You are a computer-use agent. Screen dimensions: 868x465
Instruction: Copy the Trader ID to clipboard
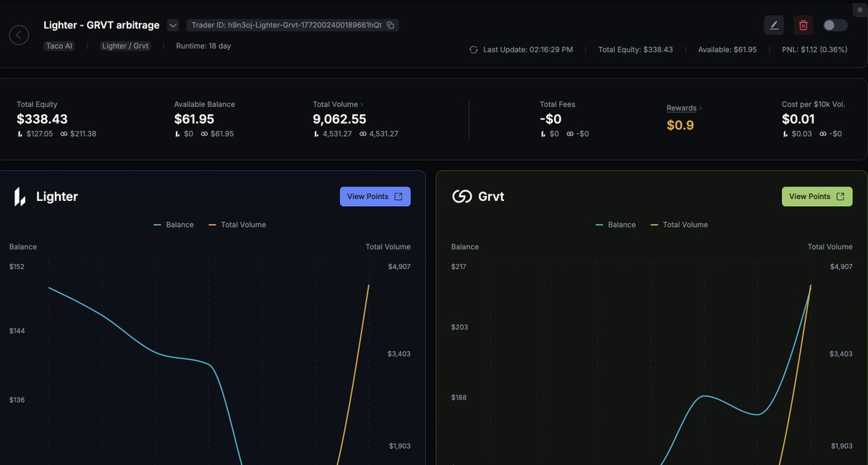(391, 25)
